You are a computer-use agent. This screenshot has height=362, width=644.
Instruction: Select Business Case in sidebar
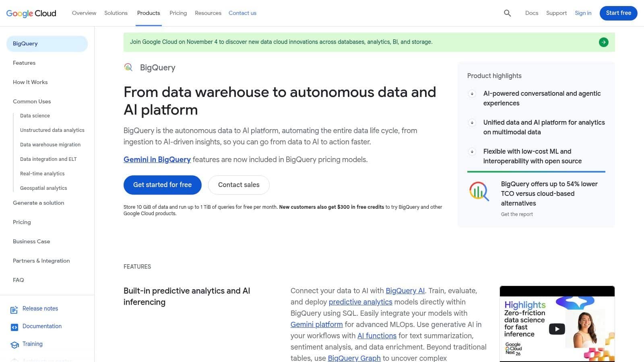pyautogui.click(x=31, y=241)
